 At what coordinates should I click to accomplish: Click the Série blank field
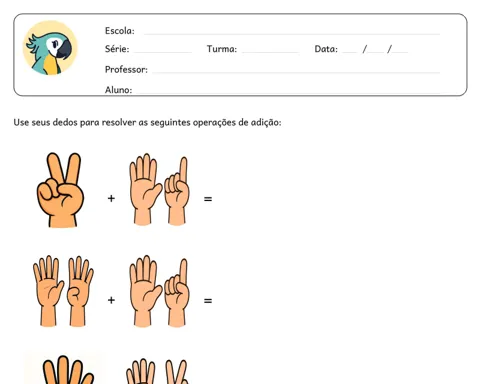point(163,51)
